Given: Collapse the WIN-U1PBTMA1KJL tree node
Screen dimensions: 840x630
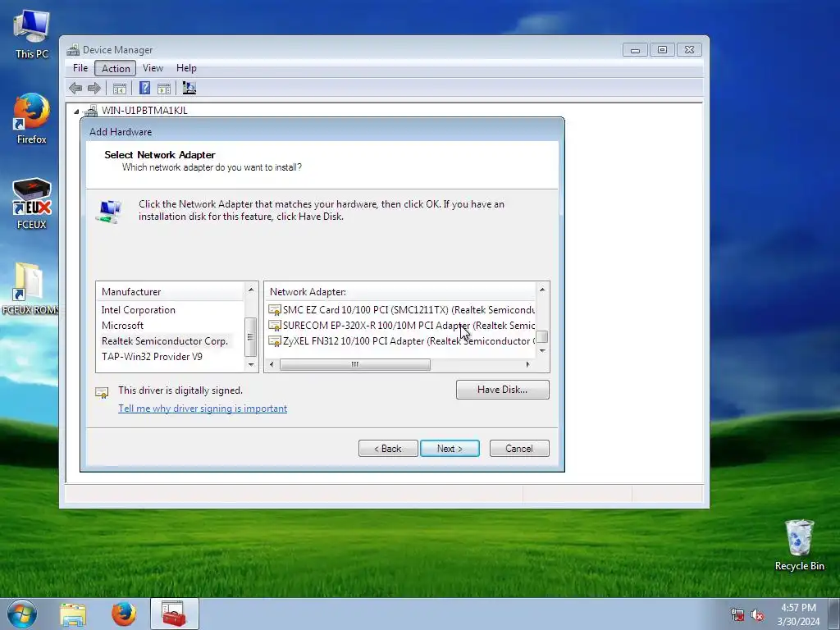Looking at the screenshot, I should (x=76, y=112).
